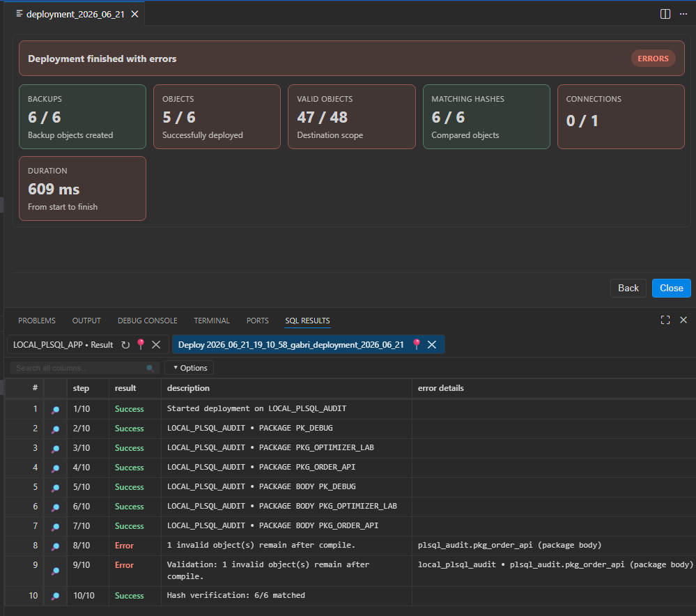Click 'PACKAGE PKG_ORDER_API' description cell
This screenshot has height=616, width=696.
[286, 467]
